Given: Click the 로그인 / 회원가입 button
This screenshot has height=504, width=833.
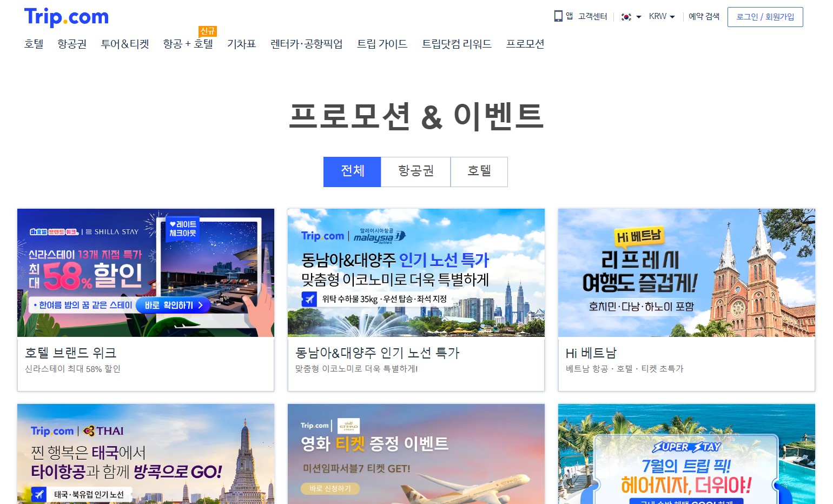Looking at the screenshot, I should (x=765, y=17).
